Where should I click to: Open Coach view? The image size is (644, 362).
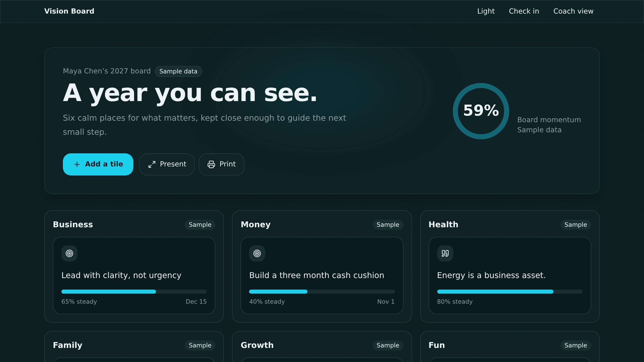tap(573, 11)
